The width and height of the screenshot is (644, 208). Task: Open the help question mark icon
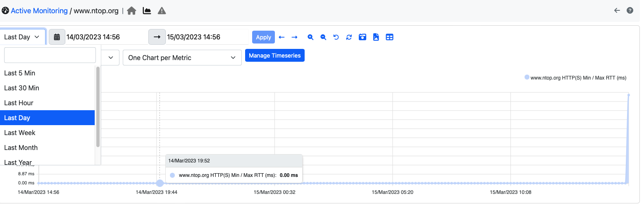pyautogui.click(x=630, y=10)
